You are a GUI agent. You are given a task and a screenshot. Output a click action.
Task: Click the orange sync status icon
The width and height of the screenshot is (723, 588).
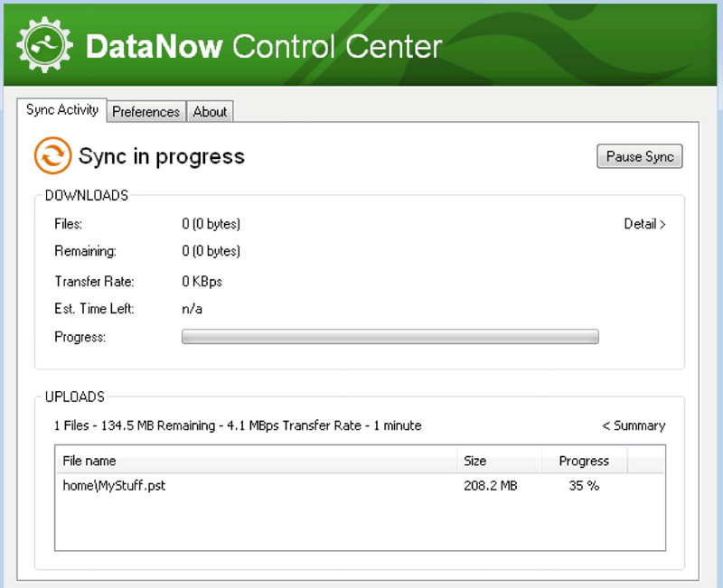tap(52, 155)
